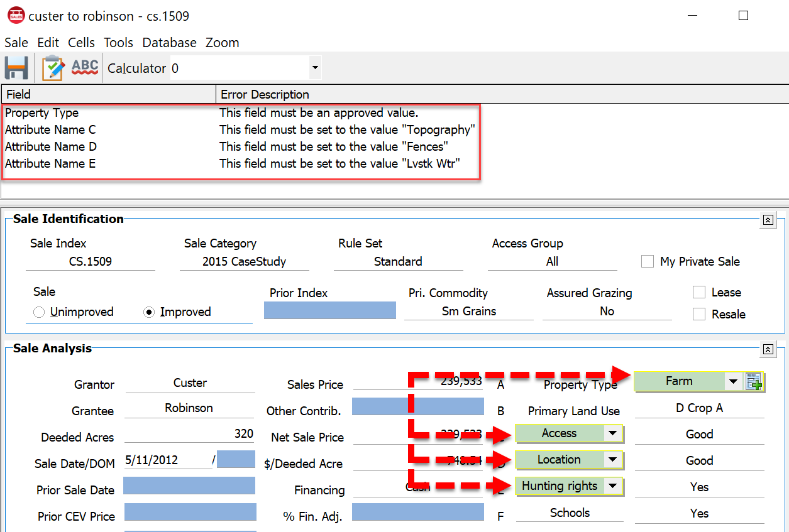The image size is (789, 532).
Task: Click the Pri. Commodity Sm Grains field
Action: 469,312
